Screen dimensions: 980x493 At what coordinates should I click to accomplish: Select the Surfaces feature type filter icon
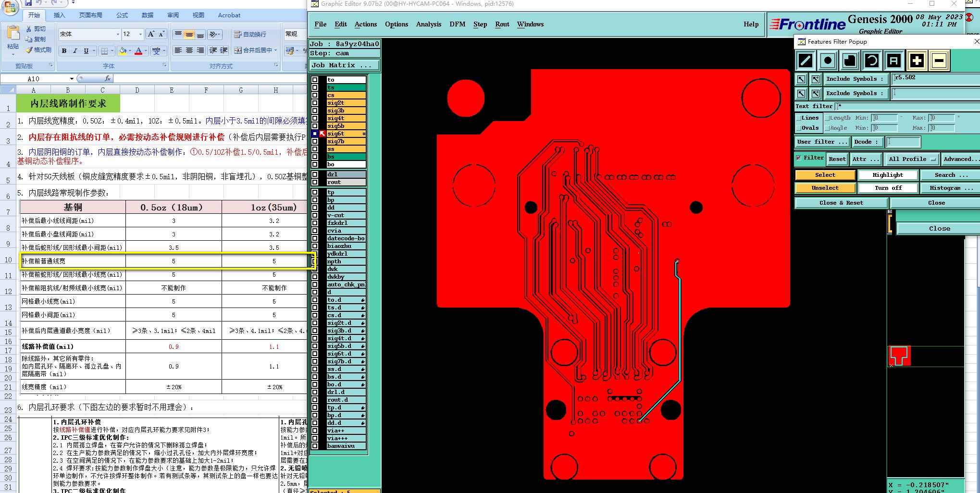tap(849, 61)
